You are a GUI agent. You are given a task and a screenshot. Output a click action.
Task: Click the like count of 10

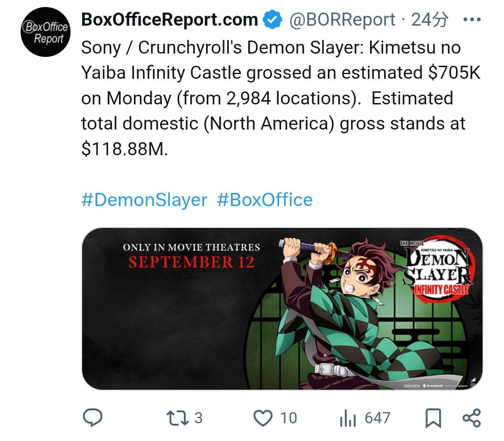(x=288, y=418)
